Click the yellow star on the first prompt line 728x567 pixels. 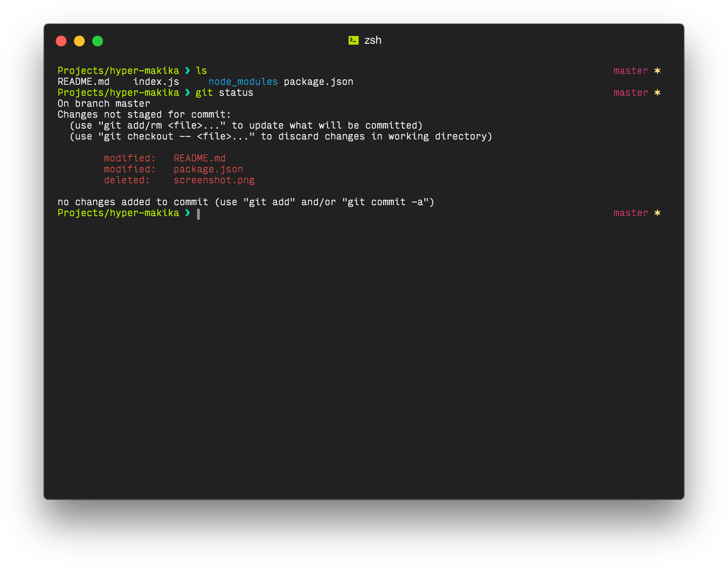click(x=657, y=71)
